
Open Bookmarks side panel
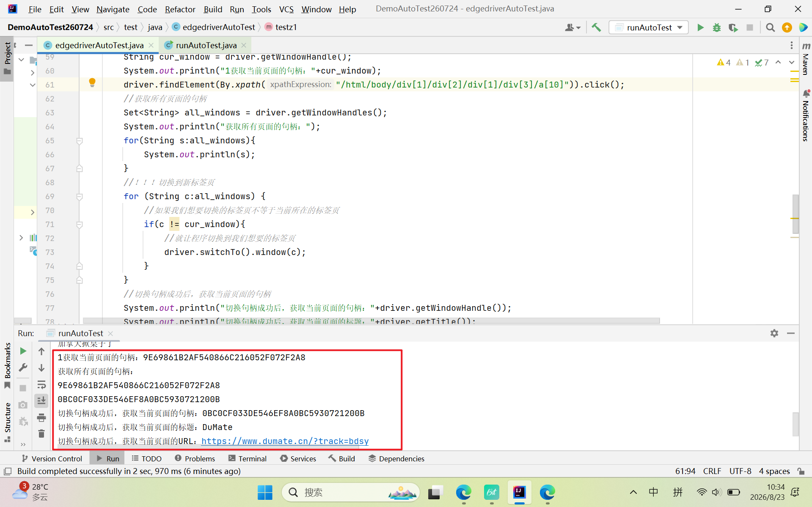tap(7, 366)
